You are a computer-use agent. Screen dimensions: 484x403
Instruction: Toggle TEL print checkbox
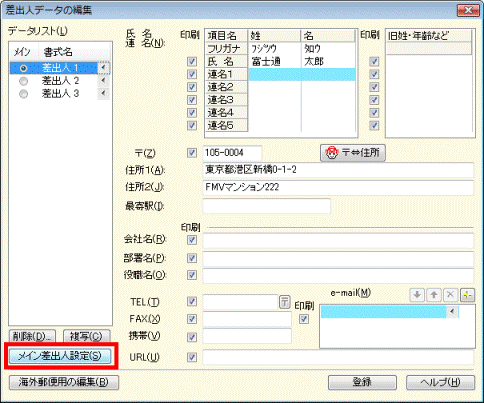[x=192, y=301]
